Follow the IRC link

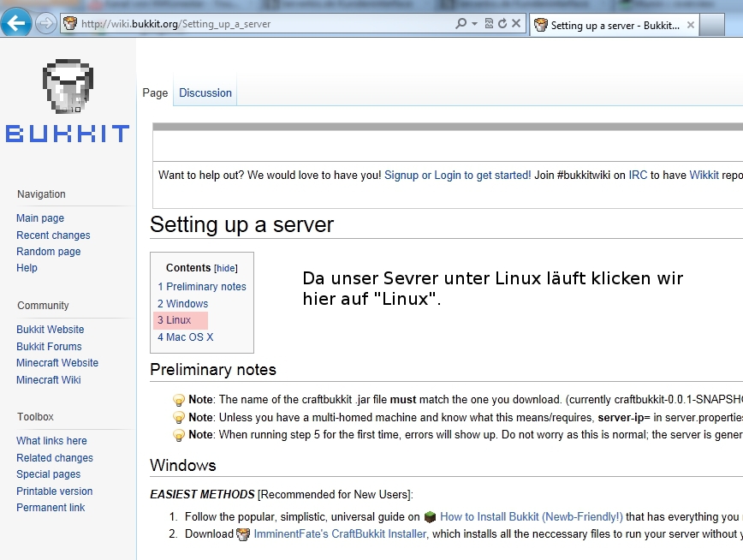638,175
